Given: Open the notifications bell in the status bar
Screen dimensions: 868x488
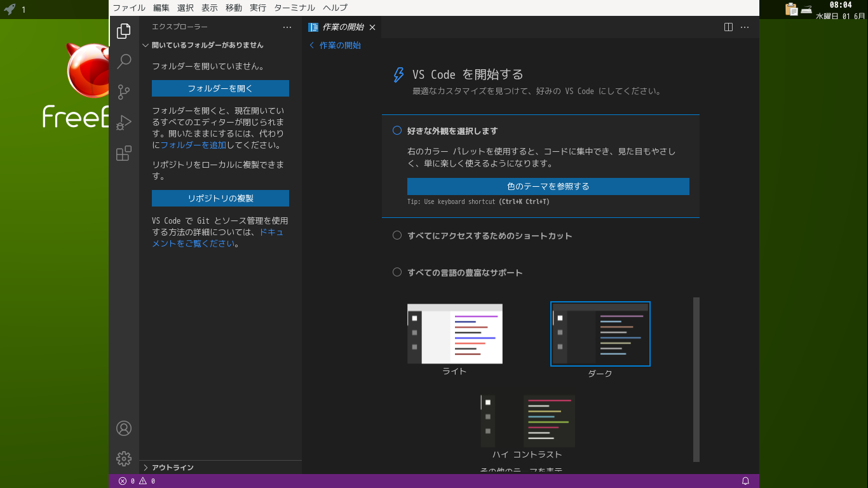Looking at the screenshot, I should [746, 481].
